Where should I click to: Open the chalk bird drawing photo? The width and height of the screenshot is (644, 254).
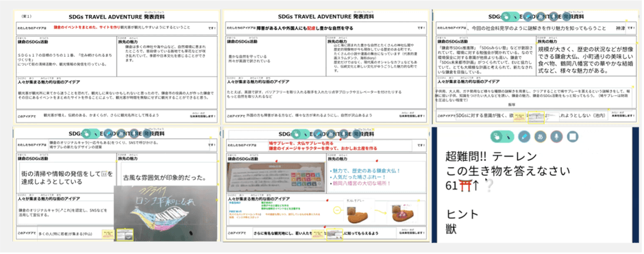(166, 214)
